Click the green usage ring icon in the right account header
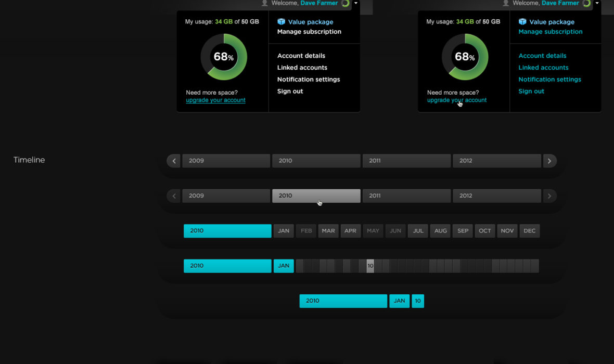The width and height of the screenshot is (614, 364). pyautogui.click(x=586, y=3)
